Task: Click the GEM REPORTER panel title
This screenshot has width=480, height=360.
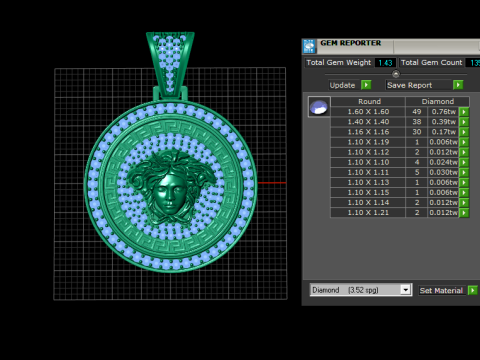Action: tap(350, 43)
